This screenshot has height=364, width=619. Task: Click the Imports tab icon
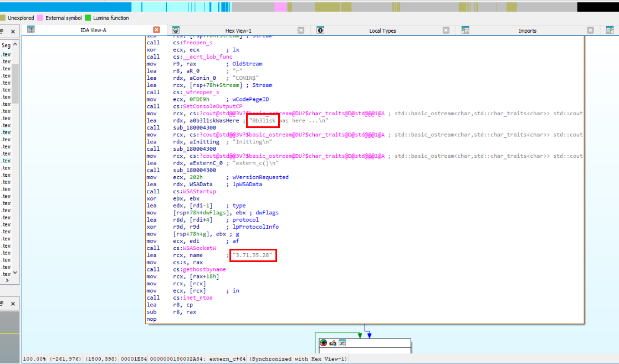coord(465,30)
